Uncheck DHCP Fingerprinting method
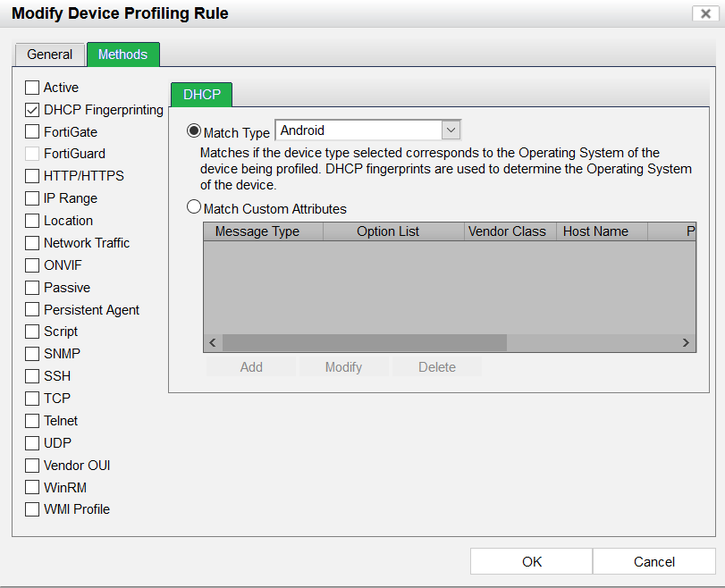 click(x=32, y=110)
